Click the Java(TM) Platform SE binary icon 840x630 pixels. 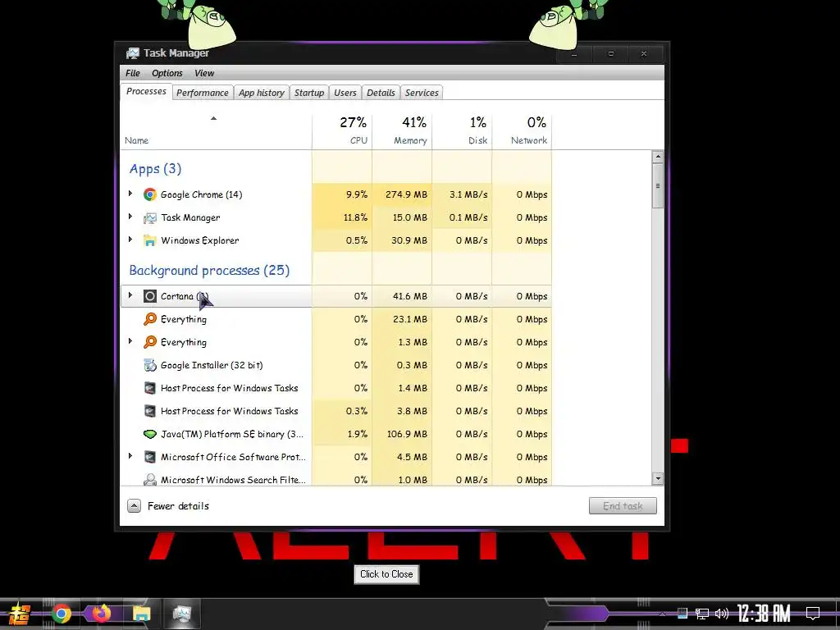tap(150, 434)
